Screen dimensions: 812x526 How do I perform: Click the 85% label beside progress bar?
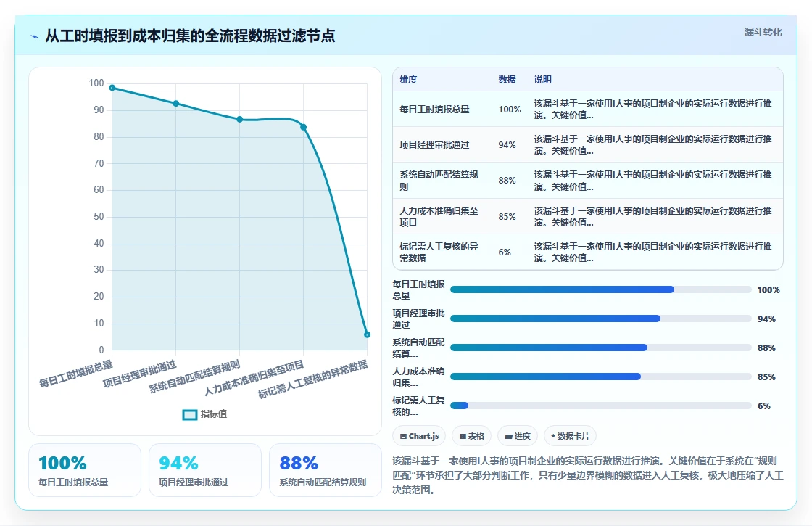(766, 377)
